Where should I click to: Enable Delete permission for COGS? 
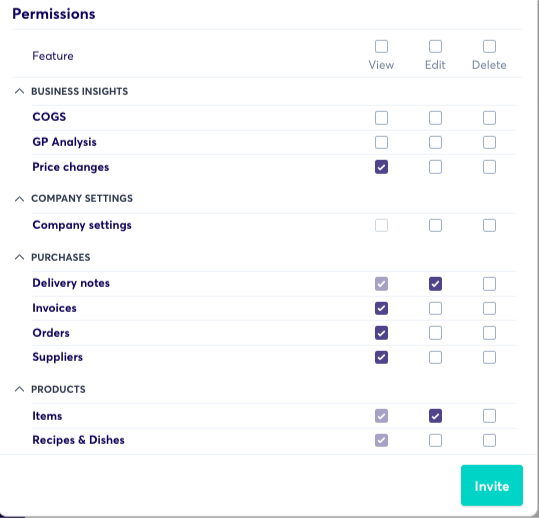tap(489, 118)
